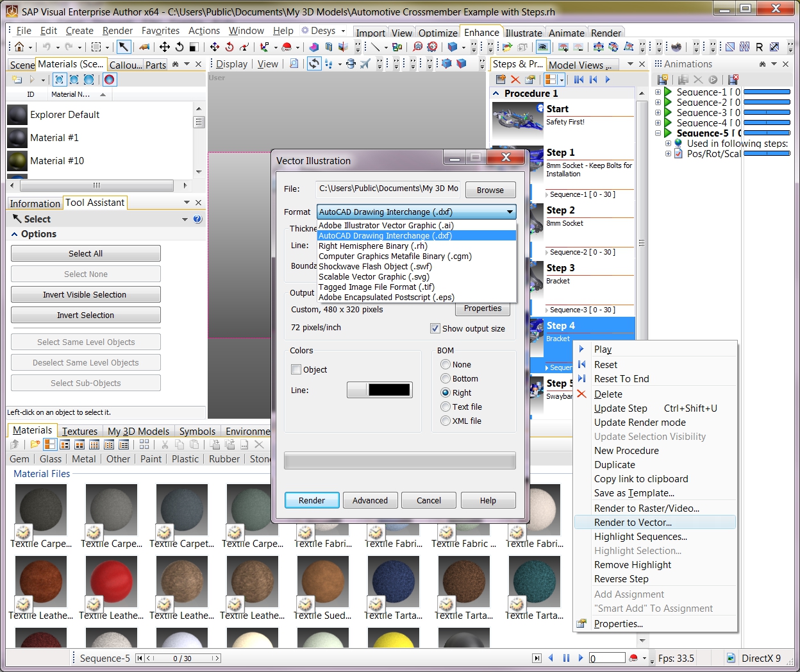This screenshot has height=672, width=800.
Task: Click the new step icon in Steps panel
Action: pos(501,80)
